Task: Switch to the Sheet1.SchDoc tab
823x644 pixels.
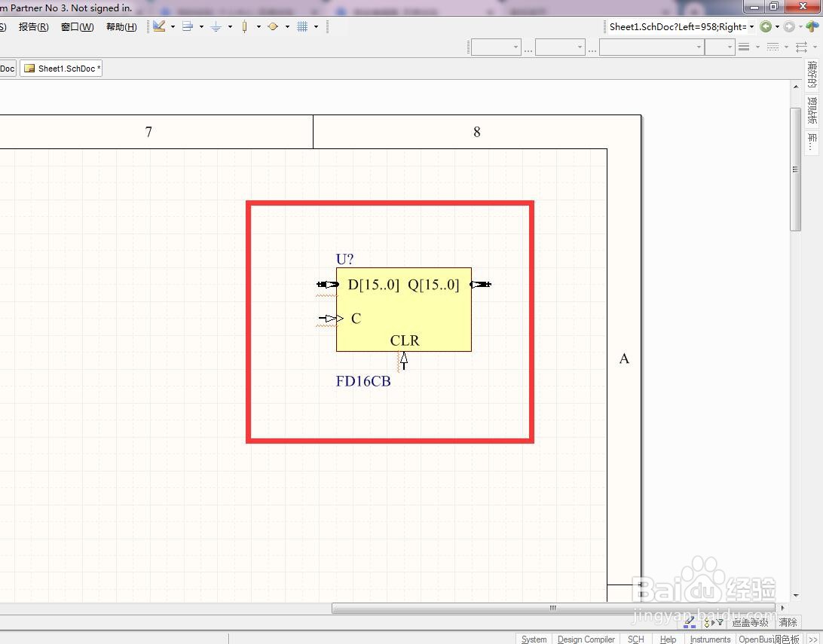Action: coord(61,69)
